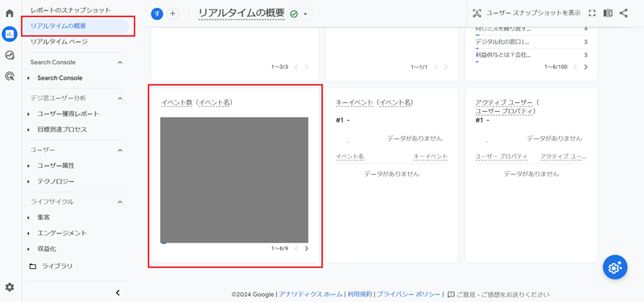Open the Advertising target icon
This screenshot has width=644, height=302.
coord(10,76)
